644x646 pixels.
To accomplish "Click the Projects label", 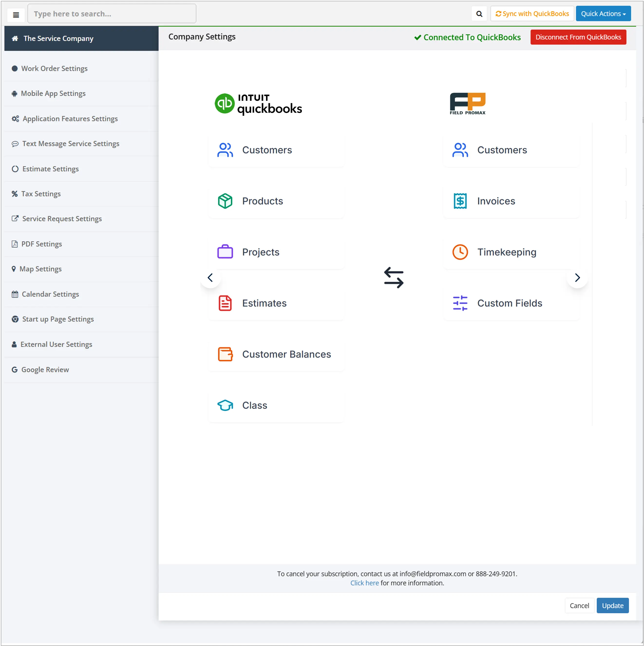I will 261,253.
